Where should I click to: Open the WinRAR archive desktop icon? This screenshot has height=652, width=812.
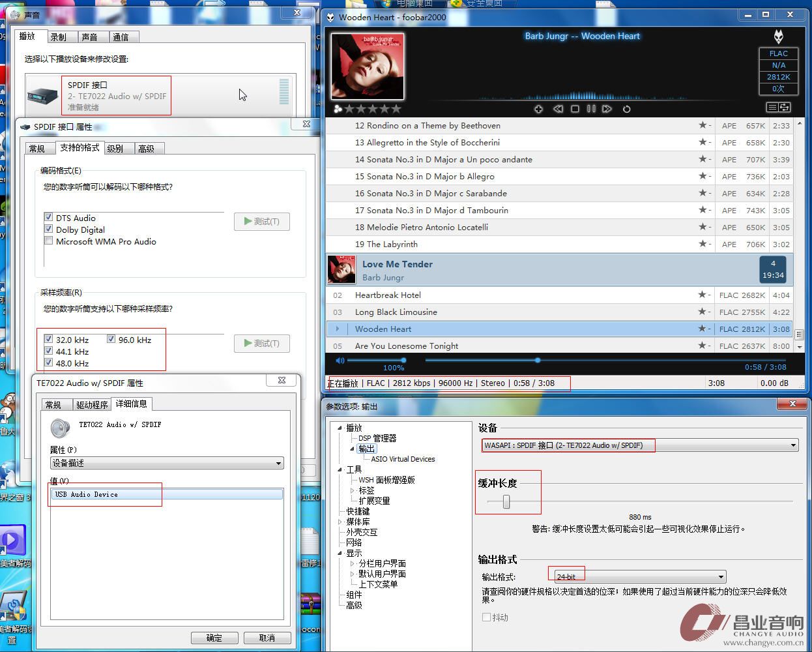tap(311, 605)
